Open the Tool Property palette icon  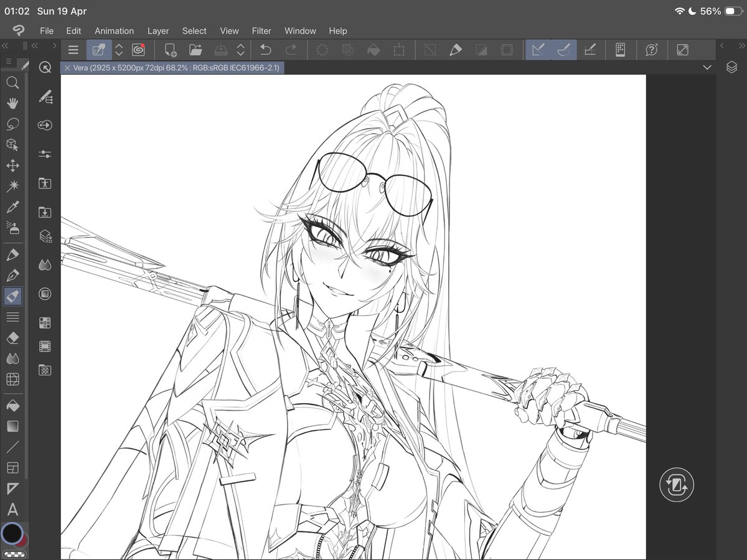point(45,125)
